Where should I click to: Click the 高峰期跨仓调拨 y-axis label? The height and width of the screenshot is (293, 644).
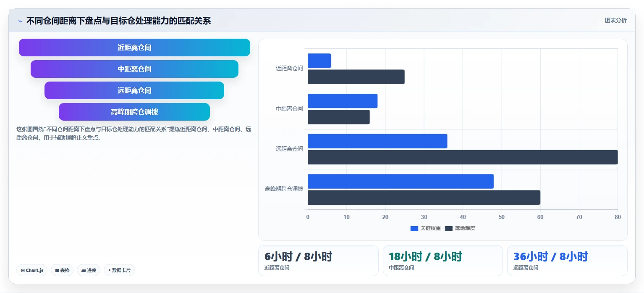point(284,189)
